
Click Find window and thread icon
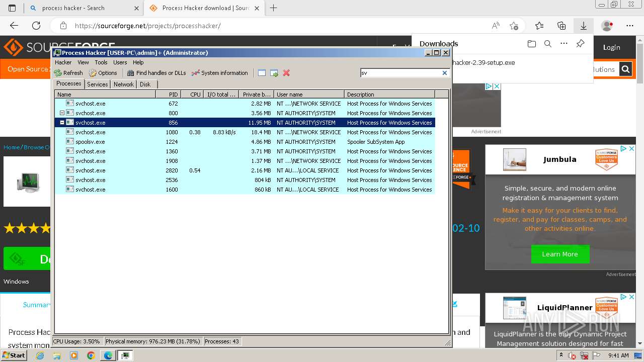tap(274, 73)
